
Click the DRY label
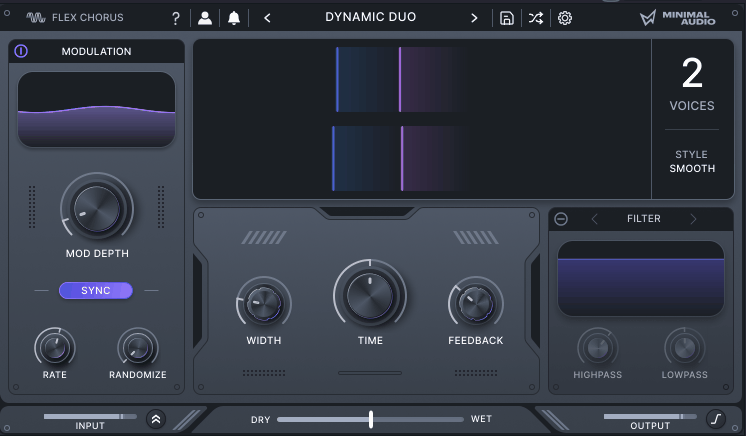(x=261, y=420)
